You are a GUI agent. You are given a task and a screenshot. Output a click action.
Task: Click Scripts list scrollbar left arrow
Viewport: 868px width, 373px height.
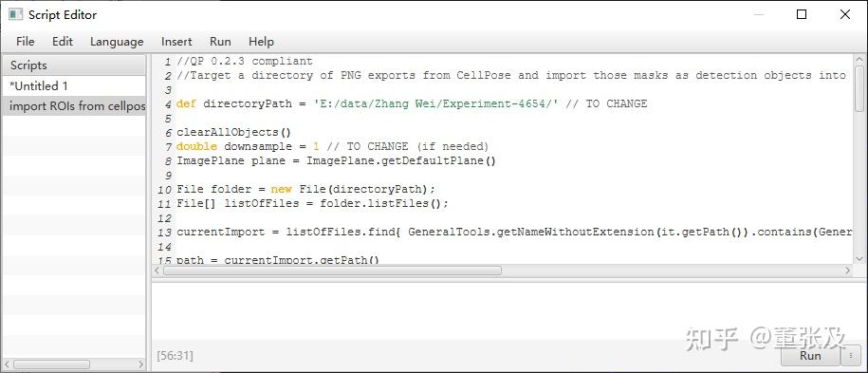click(8, 364)
